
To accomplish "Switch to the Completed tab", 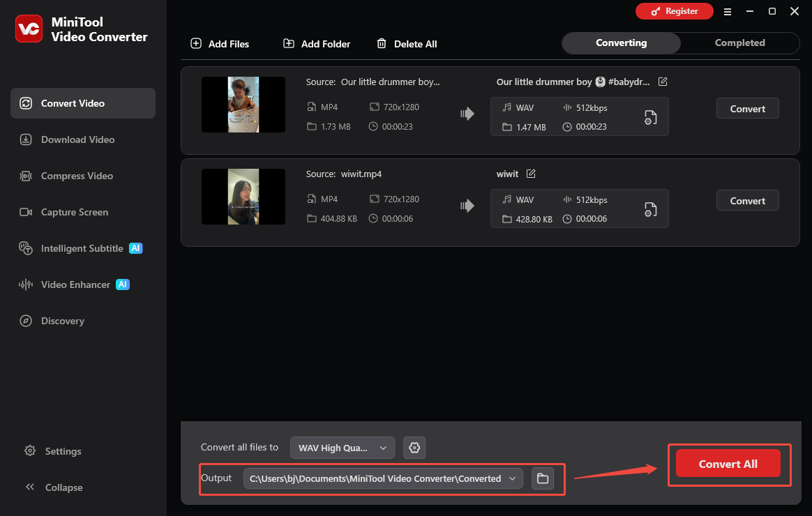I will pos(739,43).
